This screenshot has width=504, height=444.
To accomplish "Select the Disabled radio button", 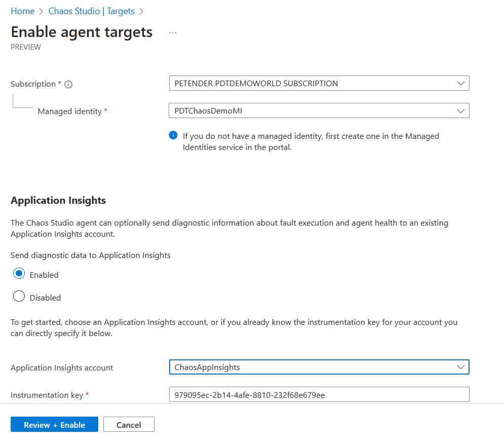I will pos(19,296).
